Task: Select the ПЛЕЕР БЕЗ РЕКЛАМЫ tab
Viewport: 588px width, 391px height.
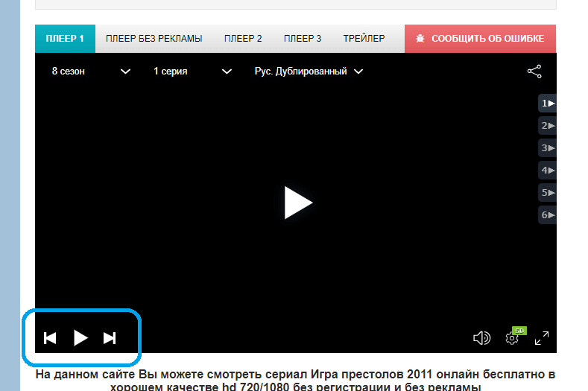Action: click(x=154, y=39)
